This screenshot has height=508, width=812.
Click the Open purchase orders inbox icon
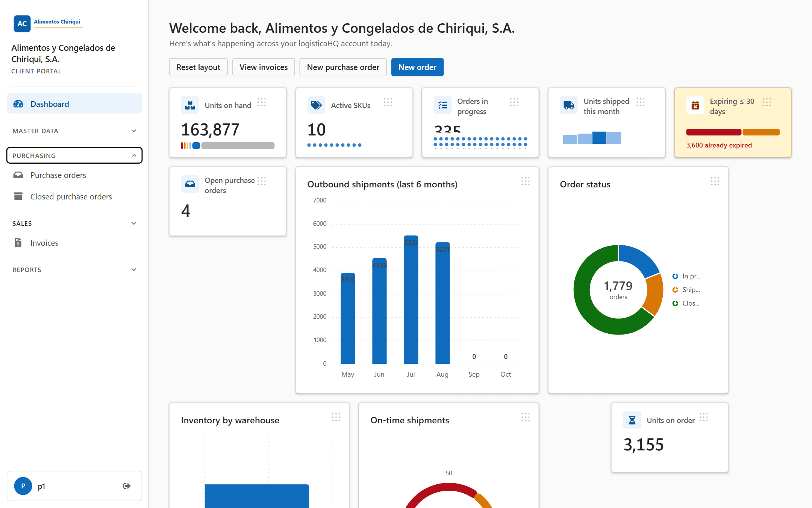(190, 184)
